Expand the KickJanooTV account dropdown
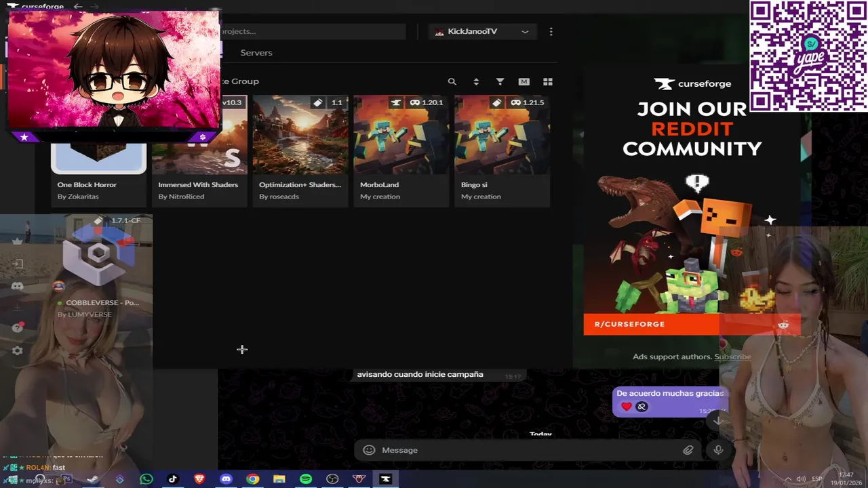The width and height of the screenshot is (868, 488). [481, 32]
